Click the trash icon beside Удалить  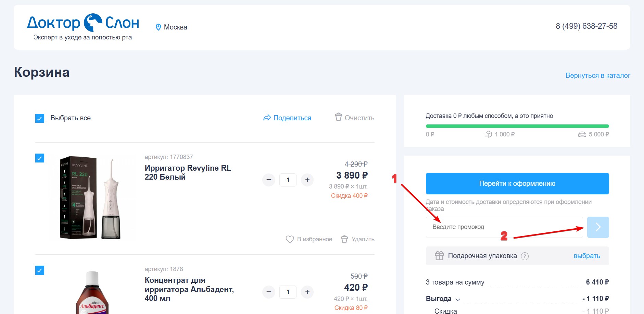(344, 239)
